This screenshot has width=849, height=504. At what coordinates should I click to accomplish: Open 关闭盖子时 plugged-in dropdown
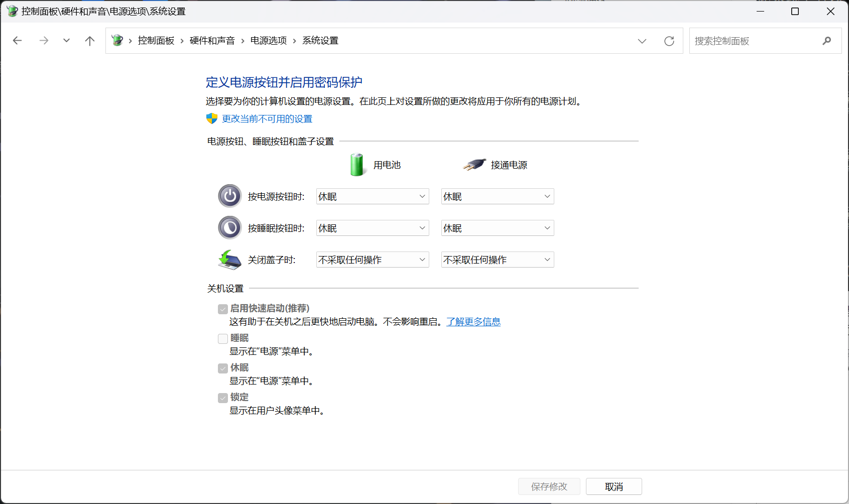498,260
